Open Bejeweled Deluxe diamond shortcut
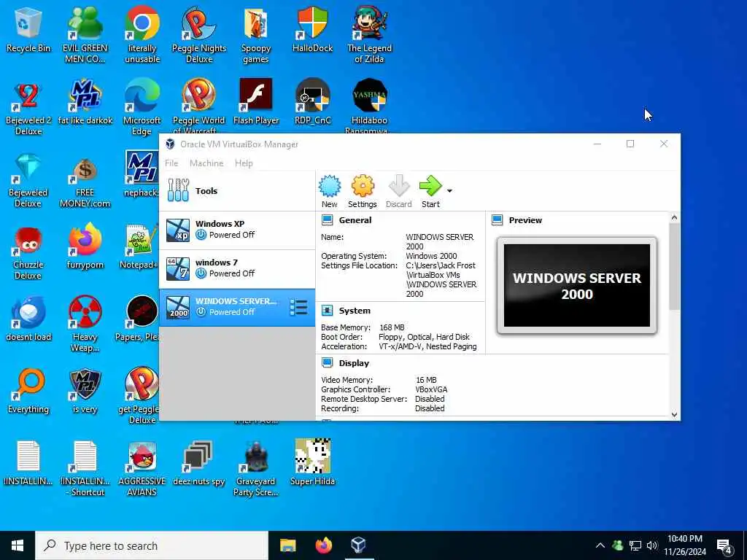The image size is (747, 560). (x=28, y=180)
